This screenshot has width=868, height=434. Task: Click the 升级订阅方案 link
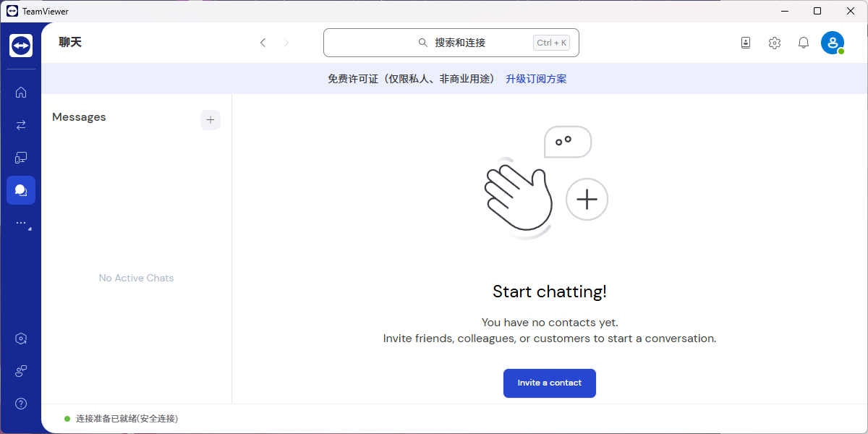tap(536, 79)
